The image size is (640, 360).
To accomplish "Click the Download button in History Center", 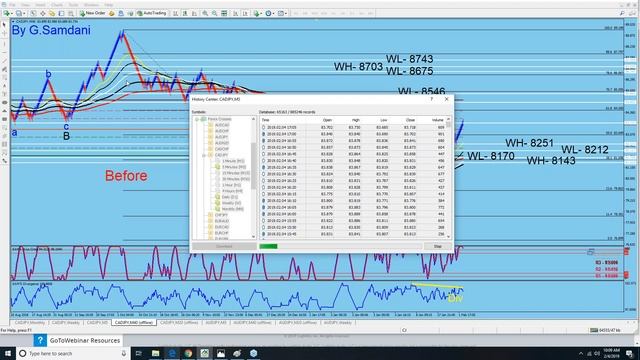I will [x=224, y=247].
